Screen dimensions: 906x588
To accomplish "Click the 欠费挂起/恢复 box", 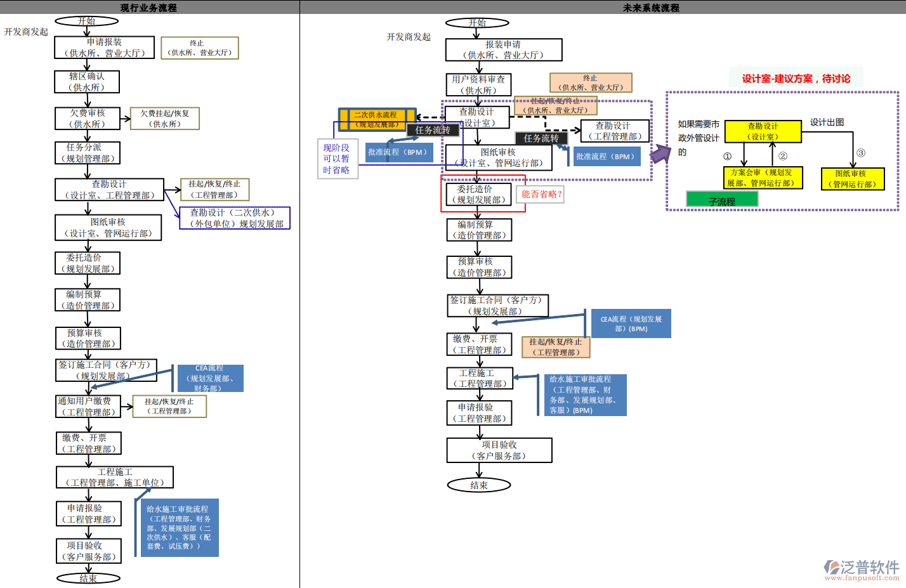I will 165,119.
